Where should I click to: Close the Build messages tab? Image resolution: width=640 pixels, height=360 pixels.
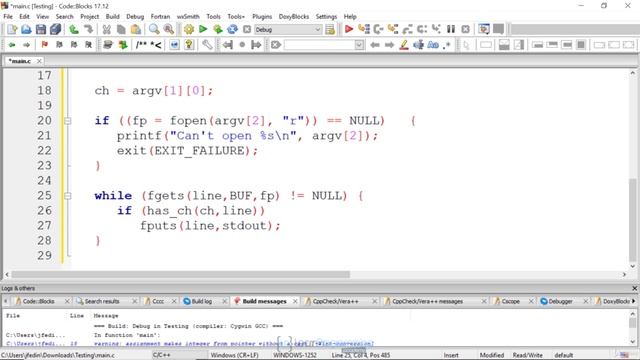point(295,301)
